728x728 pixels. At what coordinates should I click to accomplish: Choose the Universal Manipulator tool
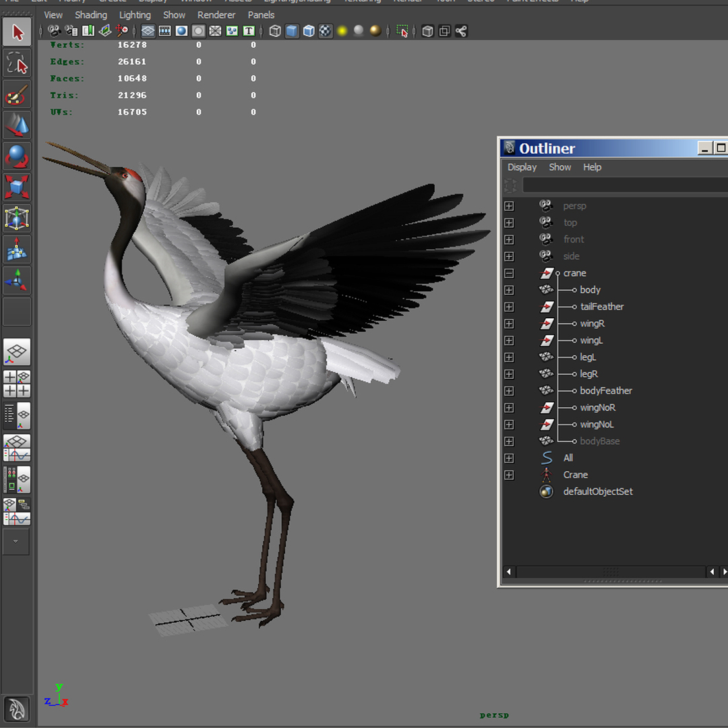pyautogui.click(x=17, y=218)
